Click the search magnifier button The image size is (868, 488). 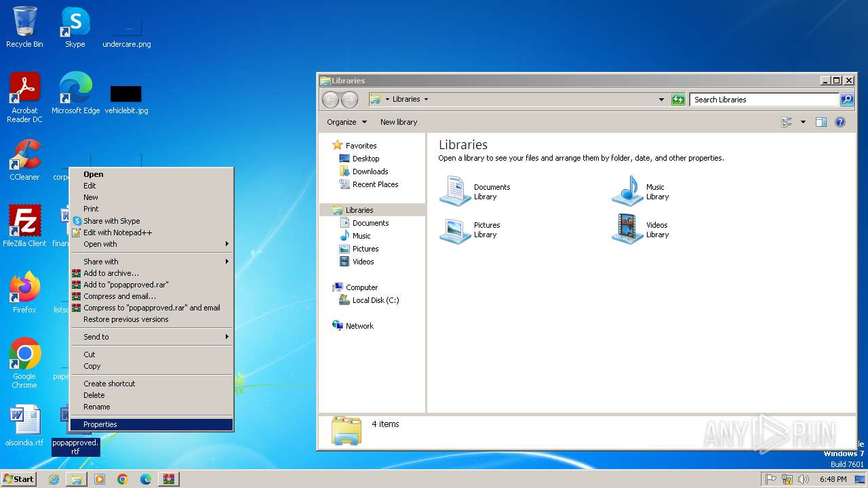847,100
